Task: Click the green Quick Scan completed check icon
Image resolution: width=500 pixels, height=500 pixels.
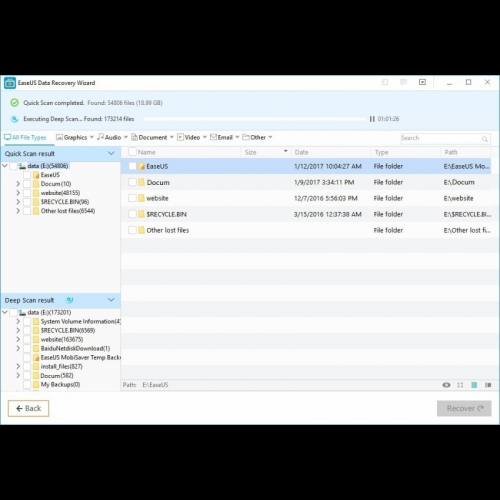Action: (14, 103)
